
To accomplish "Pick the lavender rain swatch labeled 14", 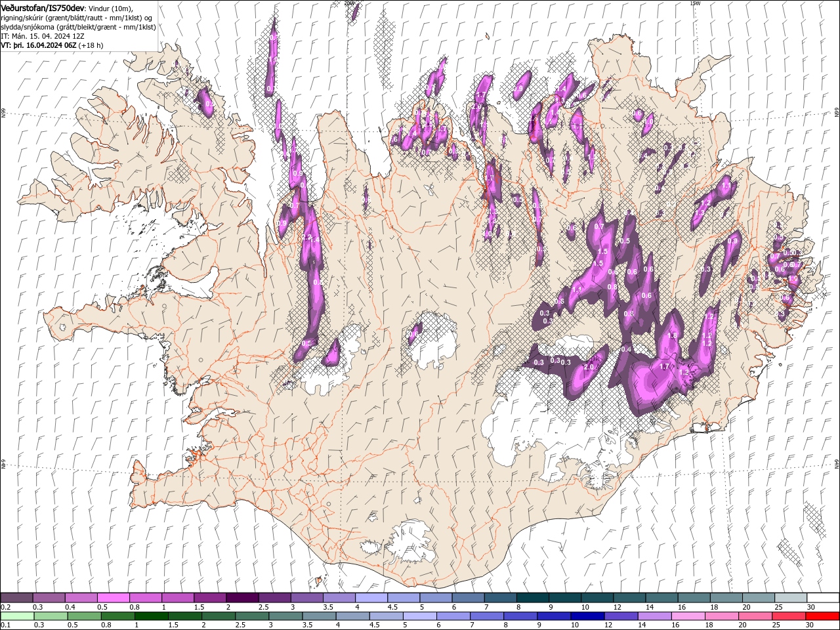I will click(654, 616).
